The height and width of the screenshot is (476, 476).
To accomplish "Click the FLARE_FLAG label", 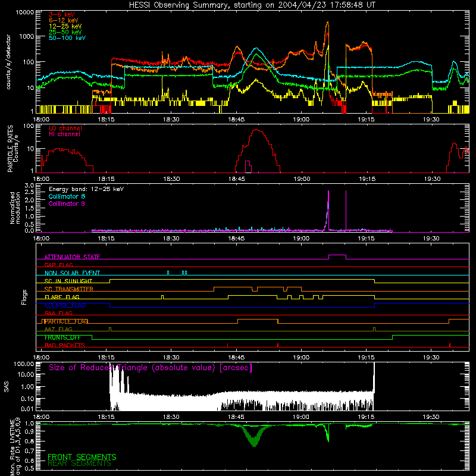I will pos(62,297).
